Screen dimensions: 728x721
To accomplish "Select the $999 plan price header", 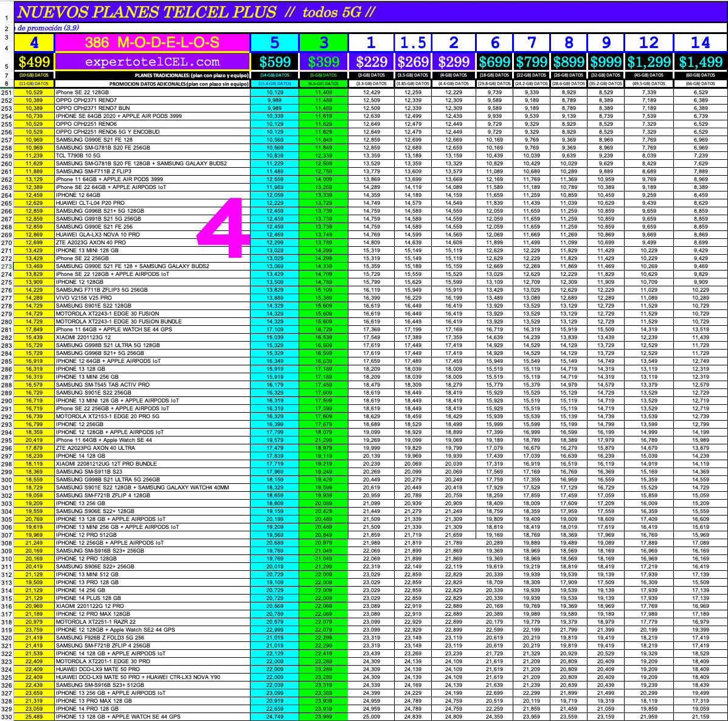I will pyautogui.click(x=606, y=62).
